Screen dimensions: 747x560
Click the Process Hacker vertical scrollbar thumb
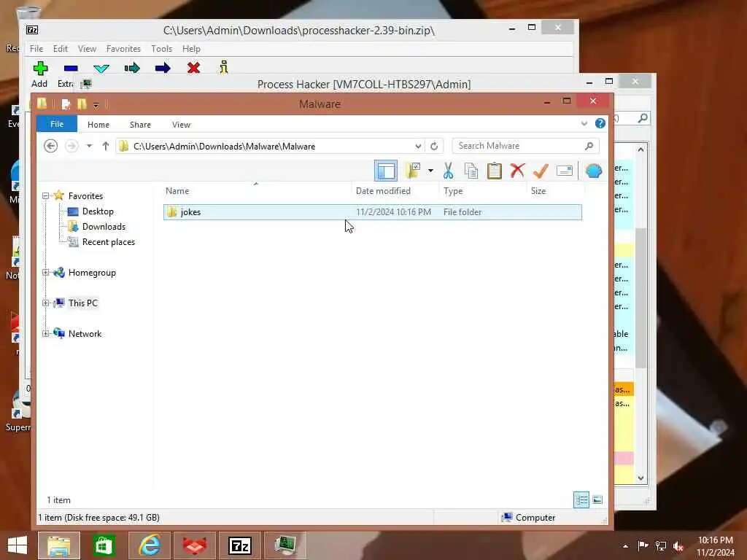(640, 298)
